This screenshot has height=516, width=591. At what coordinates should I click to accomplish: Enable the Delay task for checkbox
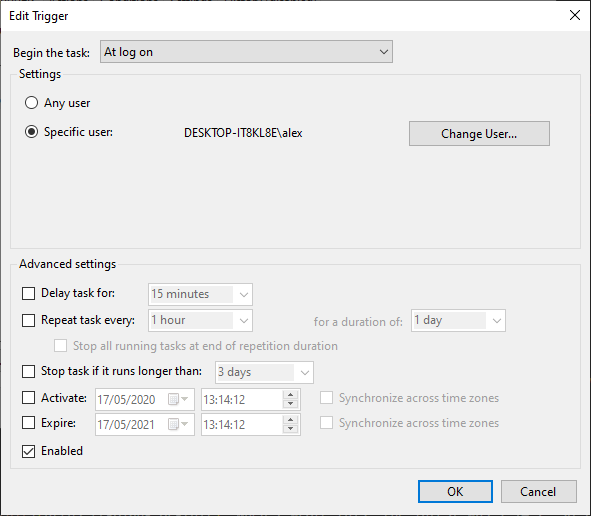[28, 293]
